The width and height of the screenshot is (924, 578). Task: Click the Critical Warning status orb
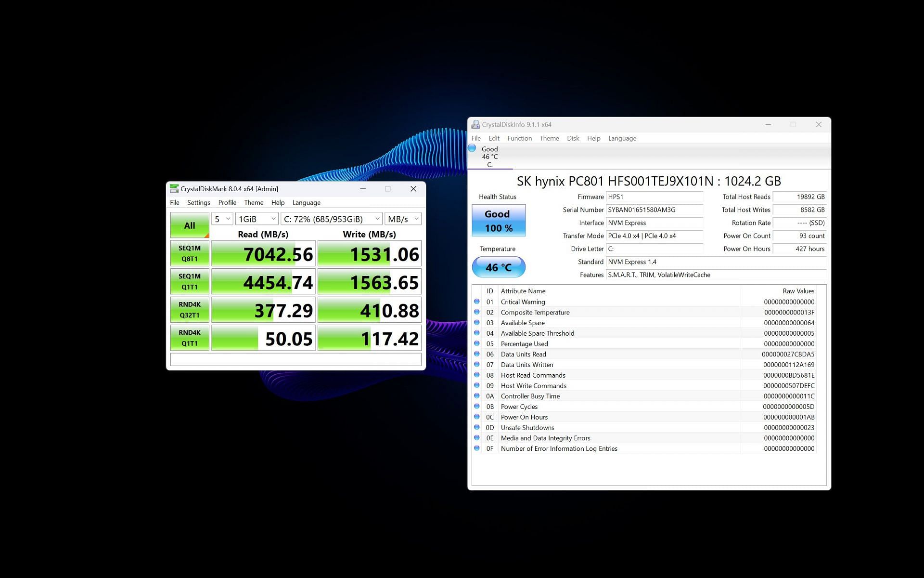(477, 302)
